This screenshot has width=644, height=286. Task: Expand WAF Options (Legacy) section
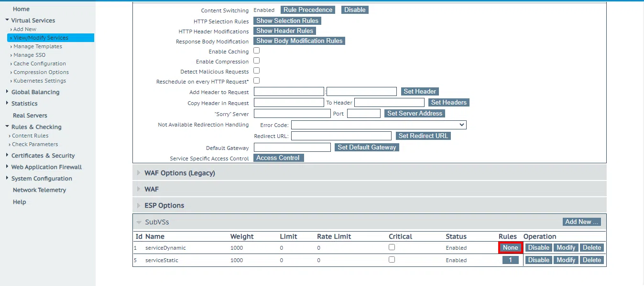[x=139, y=173]
